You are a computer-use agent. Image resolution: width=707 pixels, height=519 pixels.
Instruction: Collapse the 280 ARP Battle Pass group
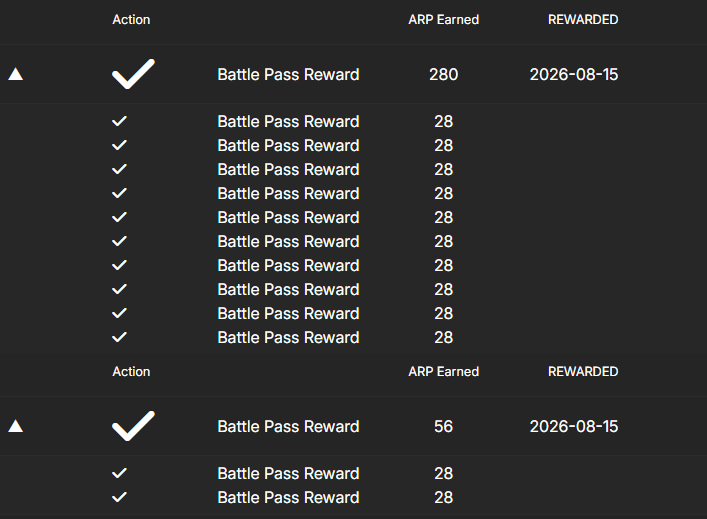coord(15,74)
